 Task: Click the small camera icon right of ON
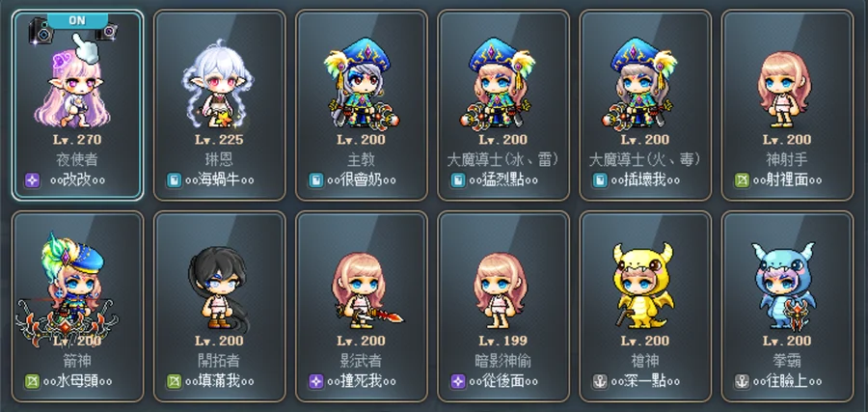[x=107, y=31]
